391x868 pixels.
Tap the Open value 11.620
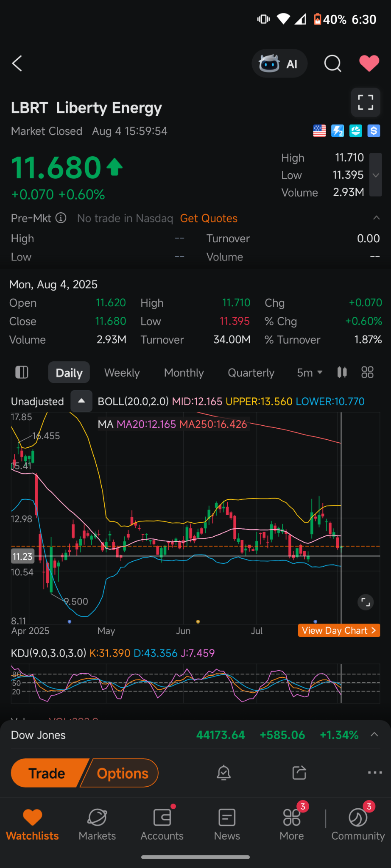pos(111,303)
